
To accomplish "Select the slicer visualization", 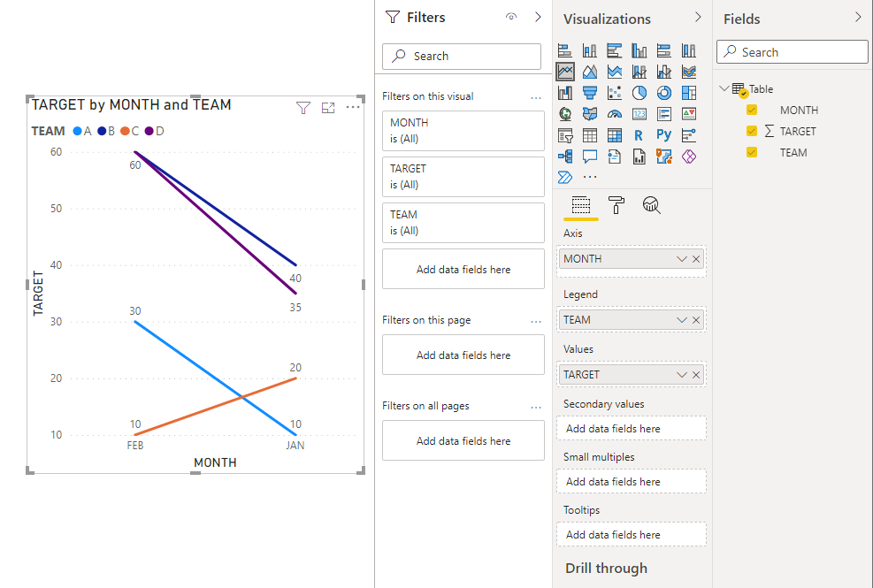I will pyautogui.click(x=565, y=134).
